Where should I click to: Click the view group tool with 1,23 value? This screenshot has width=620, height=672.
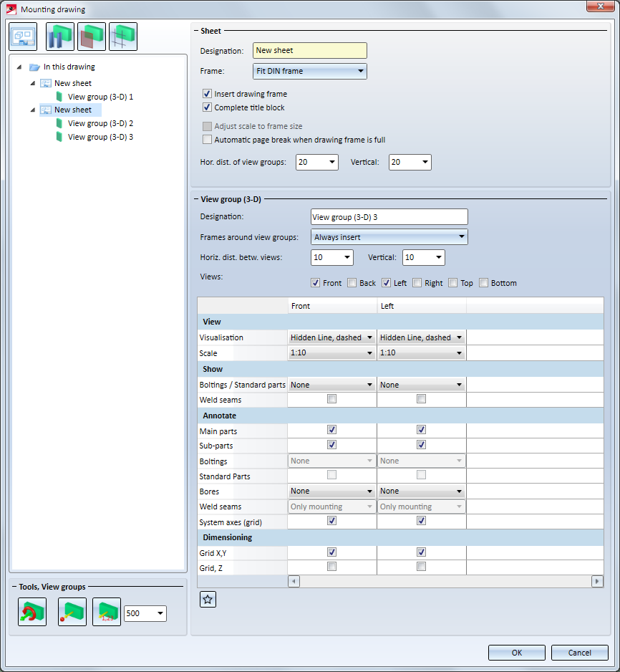107,613
